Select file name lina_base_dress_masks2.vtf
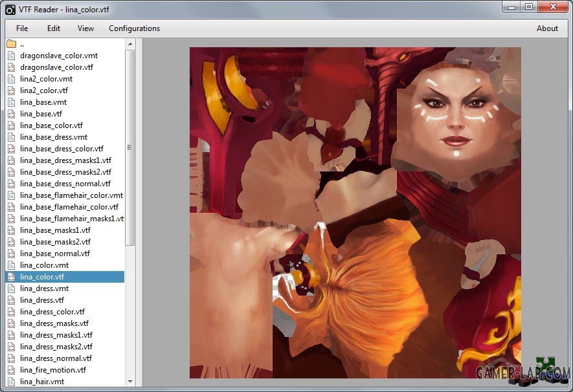 65,172
